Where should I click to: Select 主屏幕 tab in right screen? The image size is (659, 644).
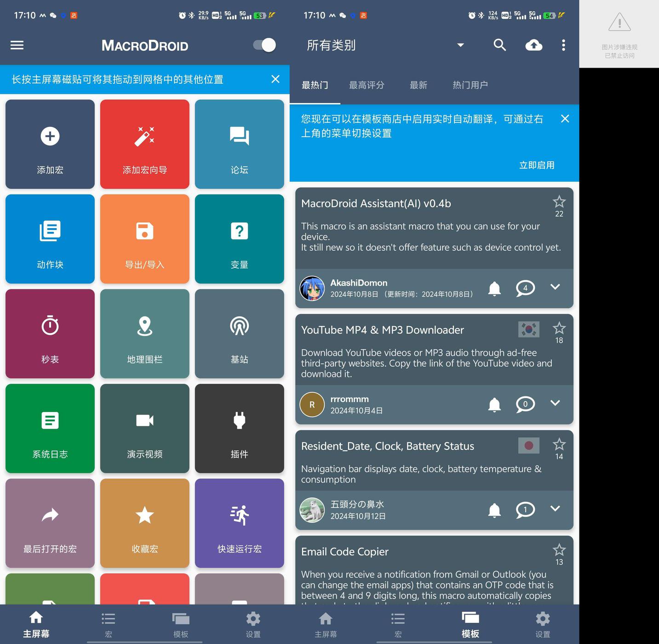pos(326,625)
